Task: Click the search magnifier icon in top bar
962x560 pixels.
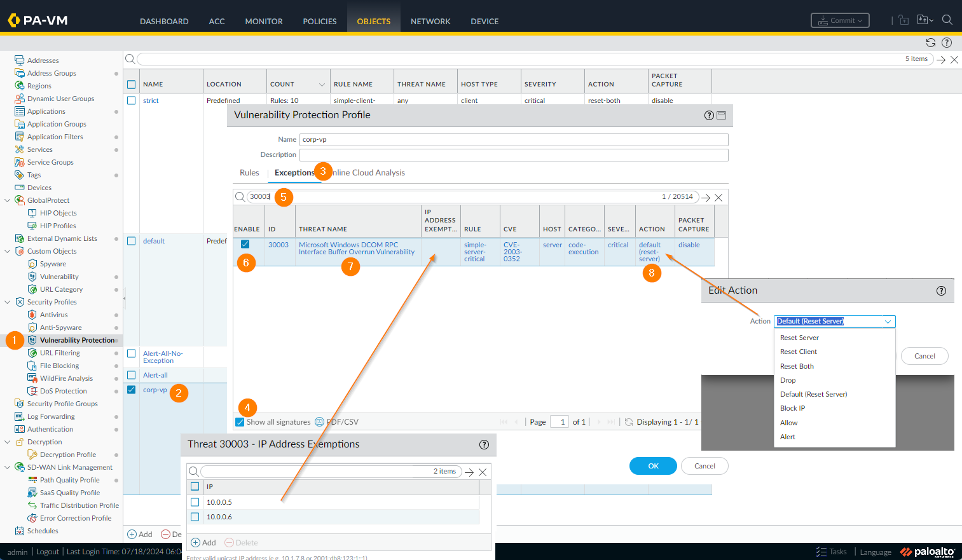Action: point(947,20)
